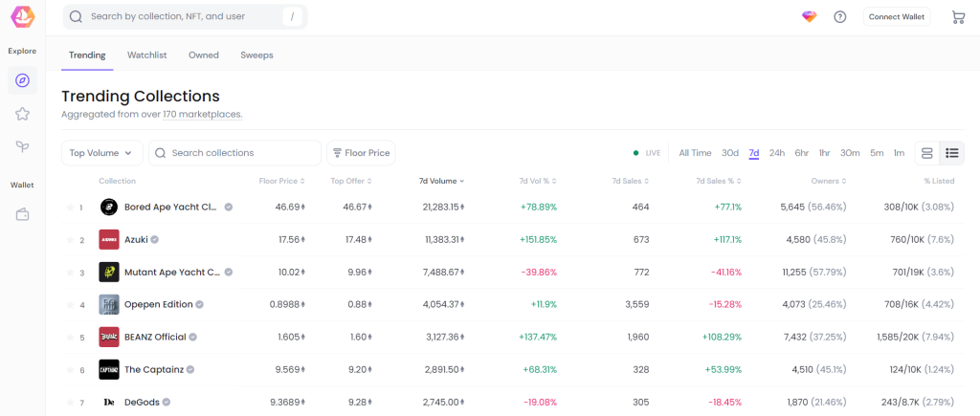Select the 24h time range filter
Image resolution: width=980 pixels, height=416 pixels.
(x=777, y=153)
